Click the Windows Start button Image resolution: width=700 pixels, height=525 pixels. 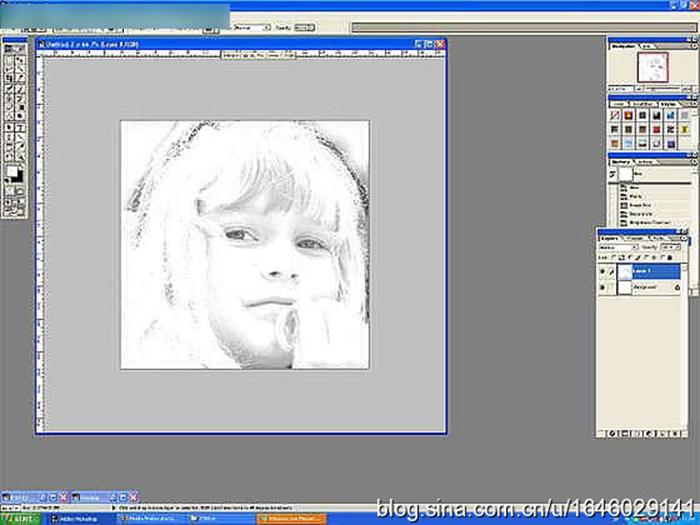click(21, 520)
